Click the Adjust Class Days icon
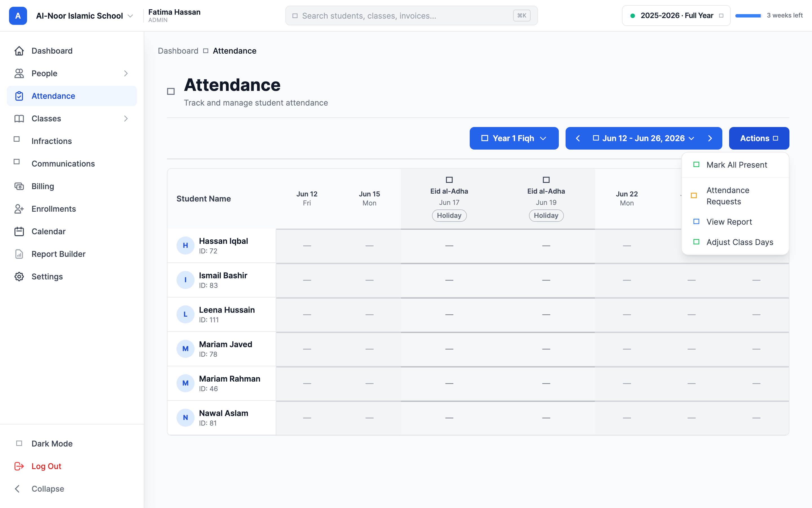This screenshot has height=508, width=812. coord(696,242)
